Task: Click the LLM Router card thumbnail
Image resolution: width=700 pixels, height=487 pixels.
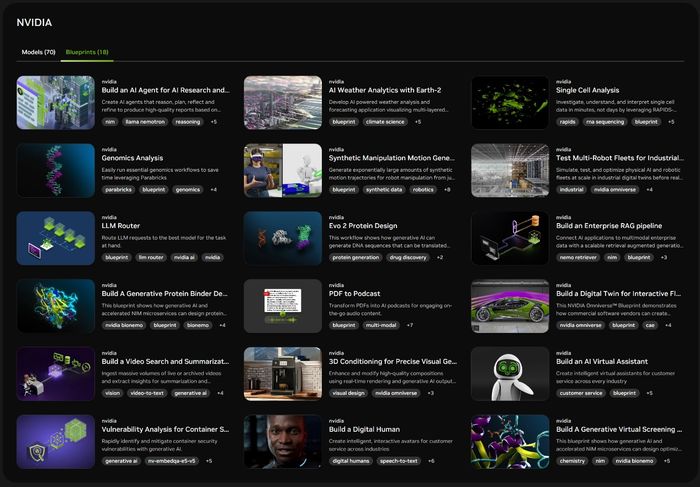Action: click(x=55, y=238)
